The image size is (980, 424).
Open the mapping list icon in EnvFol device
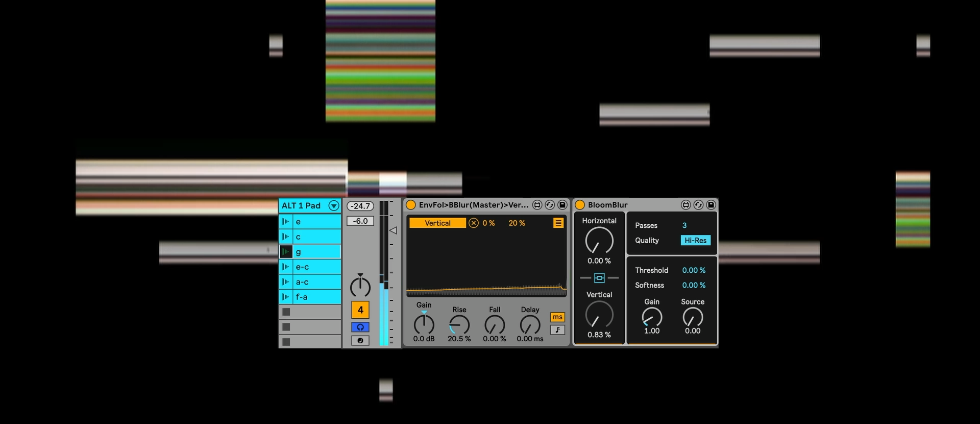tap(558, 223)
